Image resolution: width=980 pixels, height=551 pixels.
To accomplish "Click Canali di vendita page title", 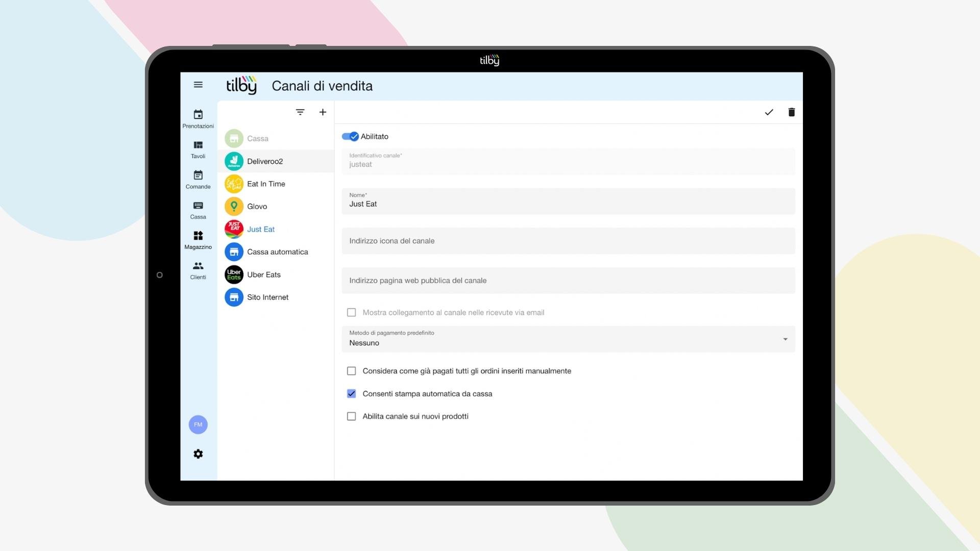I will click(322, 86).
